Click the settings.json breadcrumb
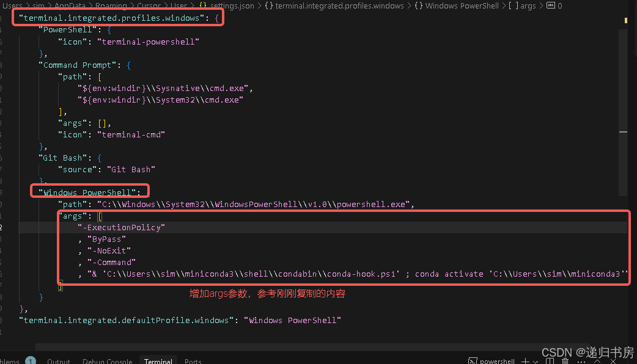 pos(232,5)
